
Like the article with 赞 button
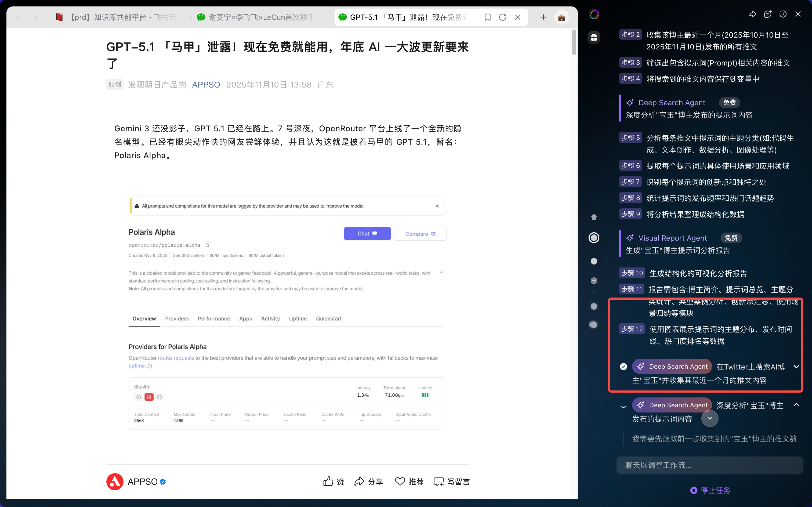(334, 481)
